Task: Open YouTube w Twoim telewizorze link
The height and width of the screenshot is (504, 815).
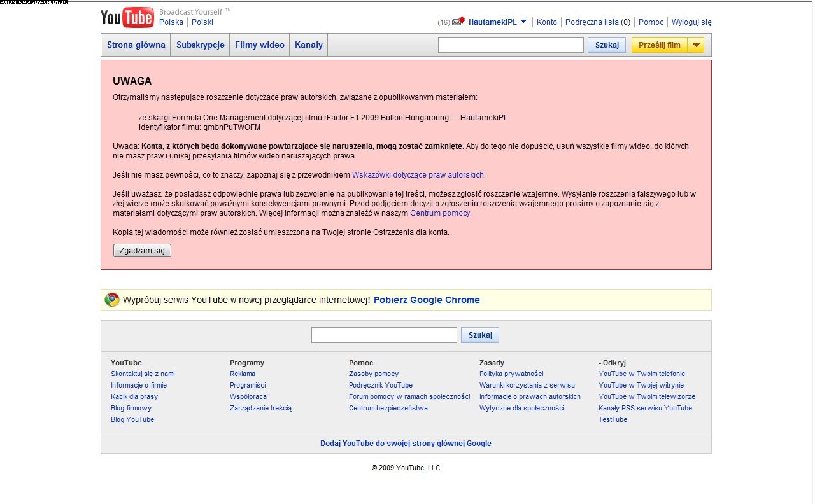Action: tap(646, 396)
